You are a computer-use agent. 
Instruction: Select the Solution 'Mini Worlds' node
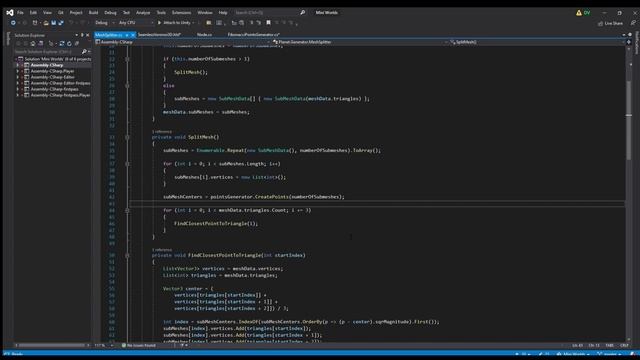[x=53, y=59]
